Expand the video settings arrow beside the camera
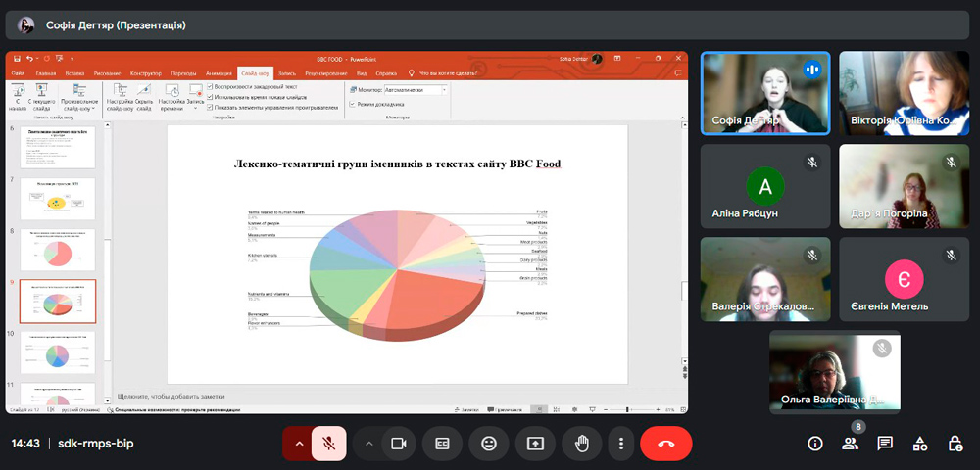 pos(368,444)
